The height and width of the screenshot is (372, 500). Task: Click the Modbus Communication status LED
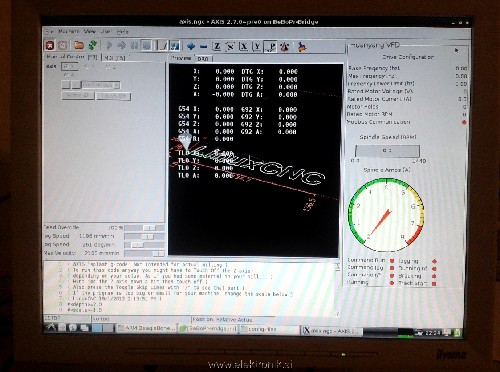pyautogui.click(x=464, y=122)
